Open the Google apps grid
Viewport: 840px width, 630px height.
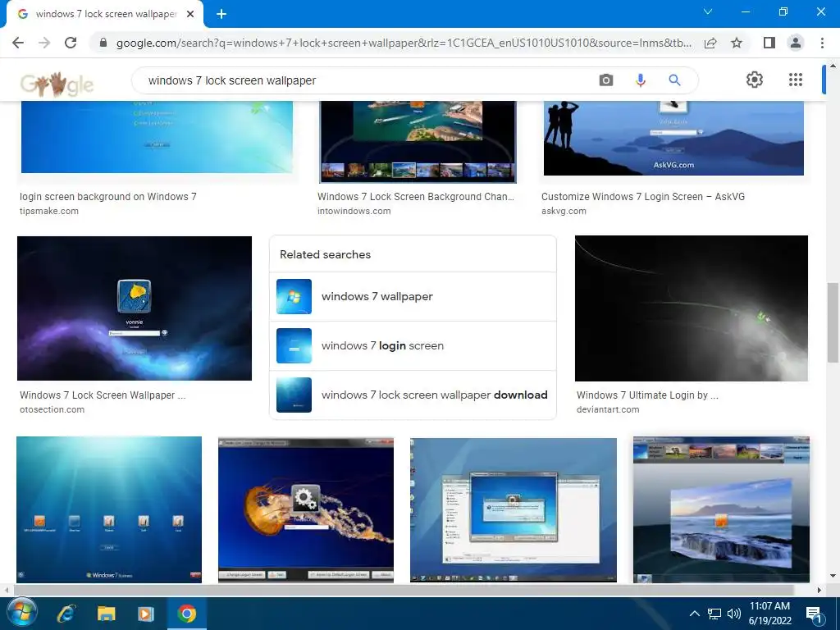tap(796, 80)
